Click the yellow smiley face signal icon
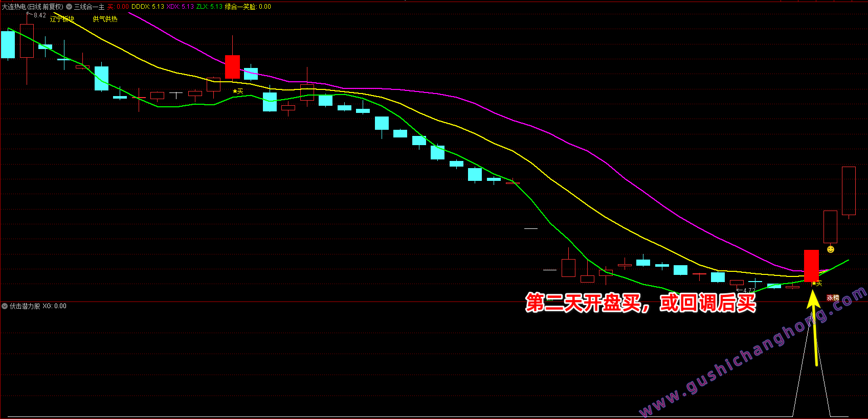 tap(831, 249)
